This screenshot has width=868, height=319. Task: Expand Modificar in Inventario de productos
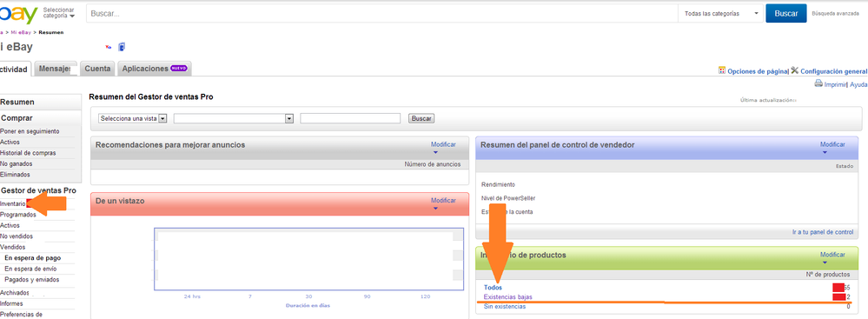point(832,257)
